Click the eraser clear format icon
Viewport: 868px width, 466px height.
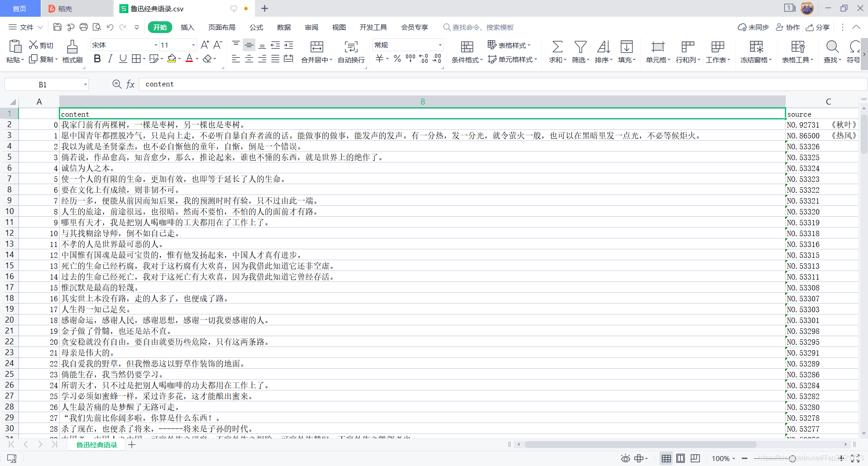207,58
